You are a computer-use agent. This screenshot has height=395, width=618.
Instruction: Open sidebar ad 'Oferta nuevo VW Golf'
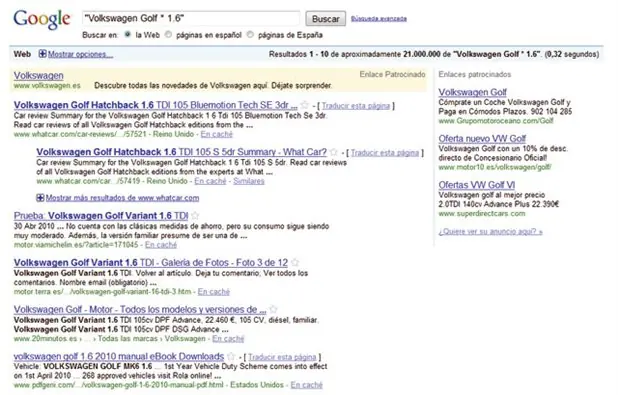tap(482, 139)
